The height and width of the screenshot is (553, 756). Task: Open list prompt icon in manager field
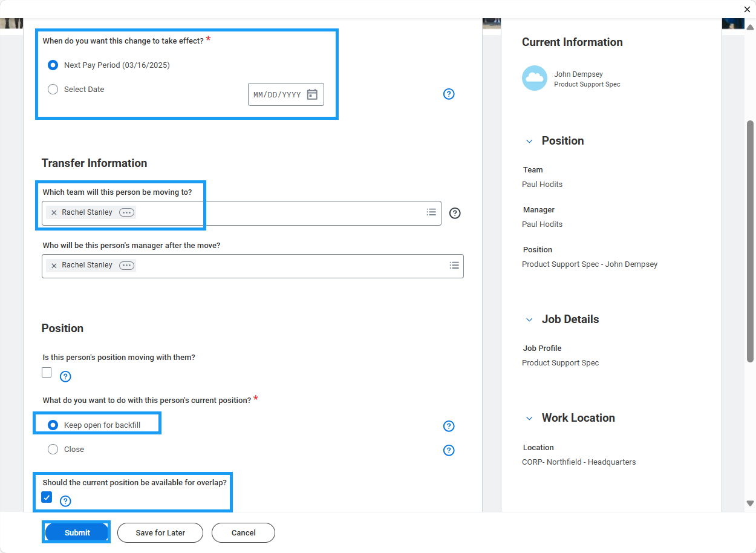pyautogui.click(x=454, y=265)
